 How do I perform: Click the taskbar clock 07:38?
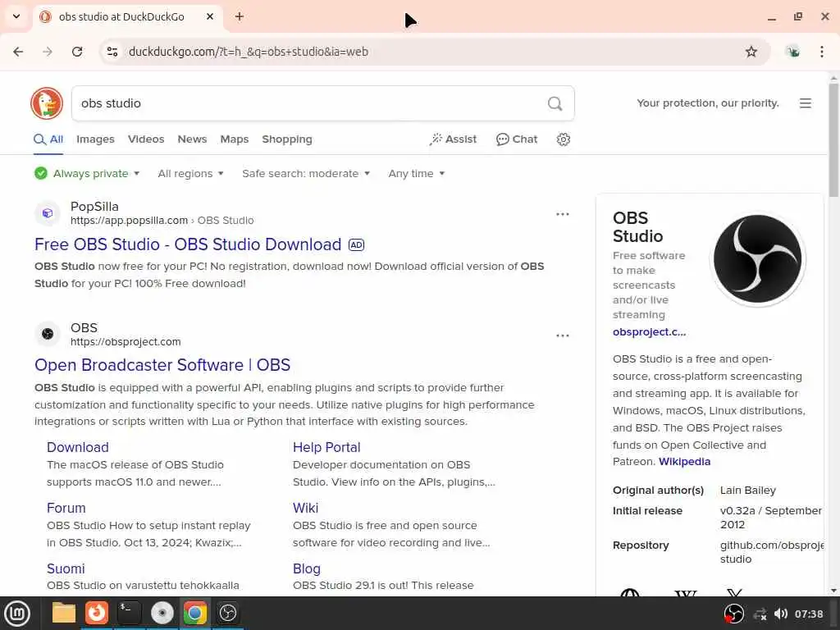[808, 614]
